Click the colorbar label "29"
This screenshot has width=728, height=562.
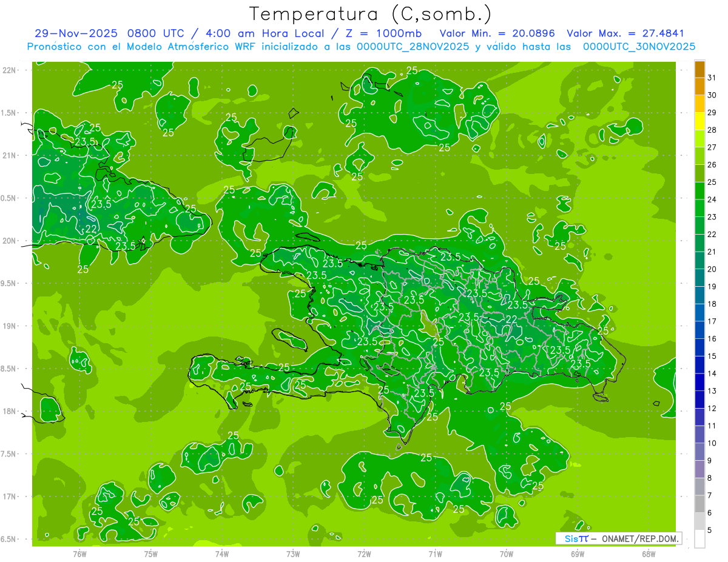(712, 112)
